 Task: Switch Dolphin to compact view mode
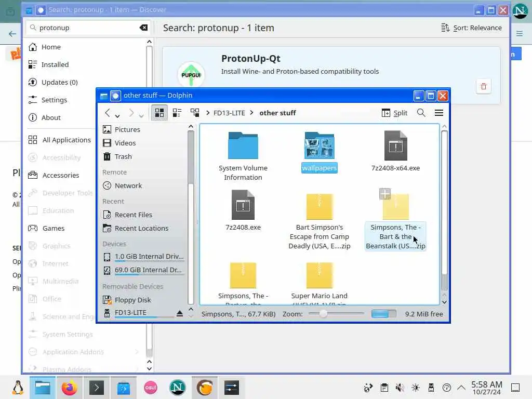click(177, 113)
